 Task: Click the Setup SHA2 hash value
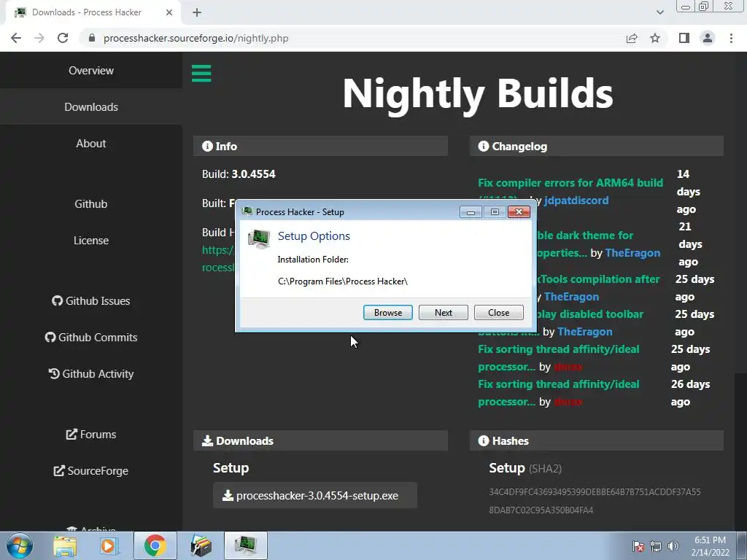(x=595, y=501)
